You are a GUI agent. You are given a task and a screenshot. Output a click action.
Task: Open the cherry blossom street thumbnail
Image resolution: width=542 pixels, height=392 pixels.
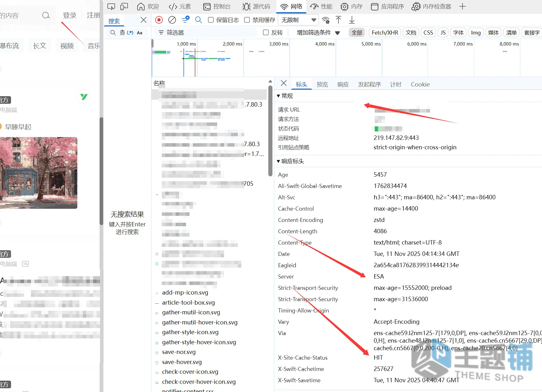coord(38,173)
